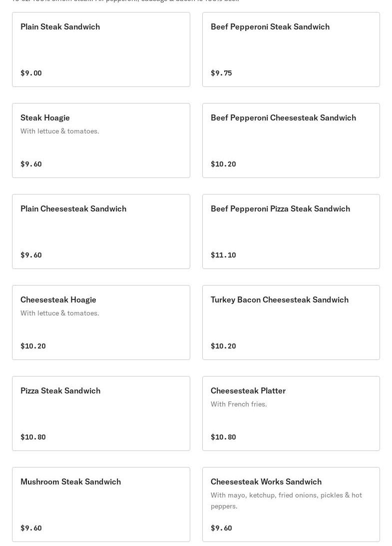Select Beef Pepperoni Steak Sandwich card

(270, 27)
